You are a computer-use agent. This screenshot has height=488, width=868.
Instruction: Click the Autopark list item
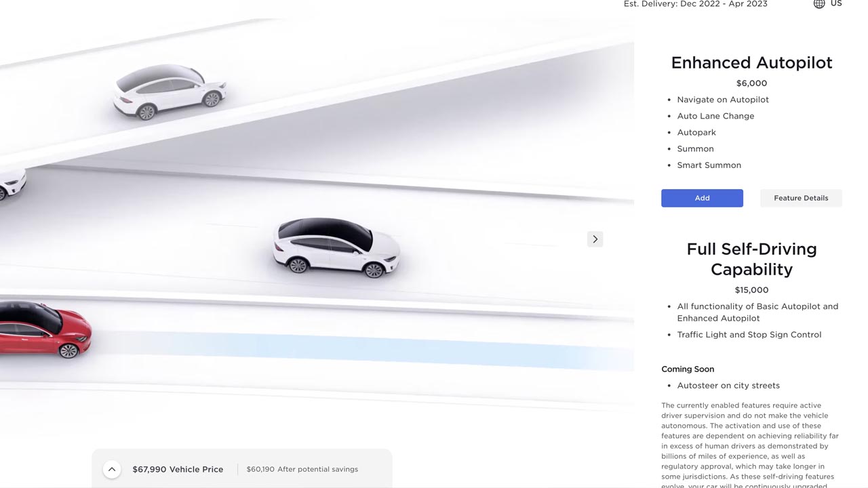pyautogui.click(x=696, y=132)
